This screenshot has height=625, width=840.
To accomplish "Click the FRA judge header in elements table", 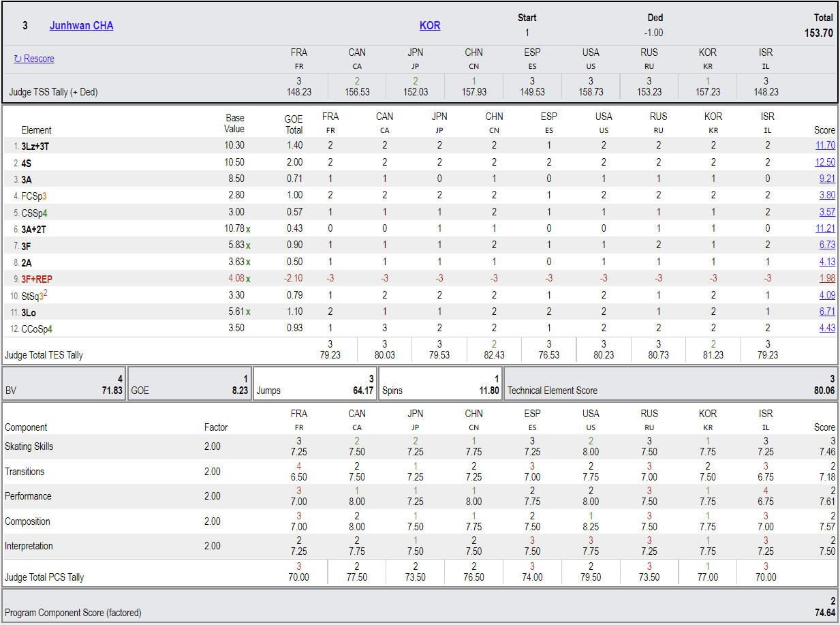I will [x=330, y=117].
